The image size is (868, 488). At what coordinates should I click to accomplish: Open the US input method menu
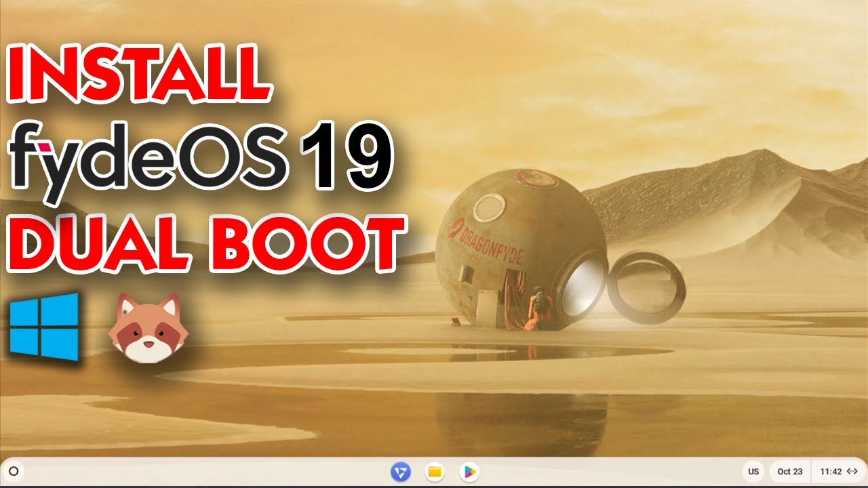pos(753,471)
